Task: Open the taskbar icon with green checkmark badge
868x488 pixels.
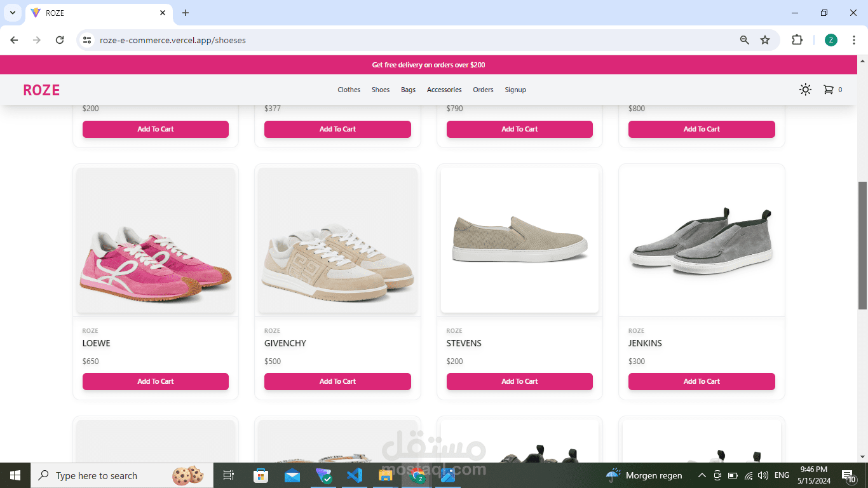Action: coord(324,475)
